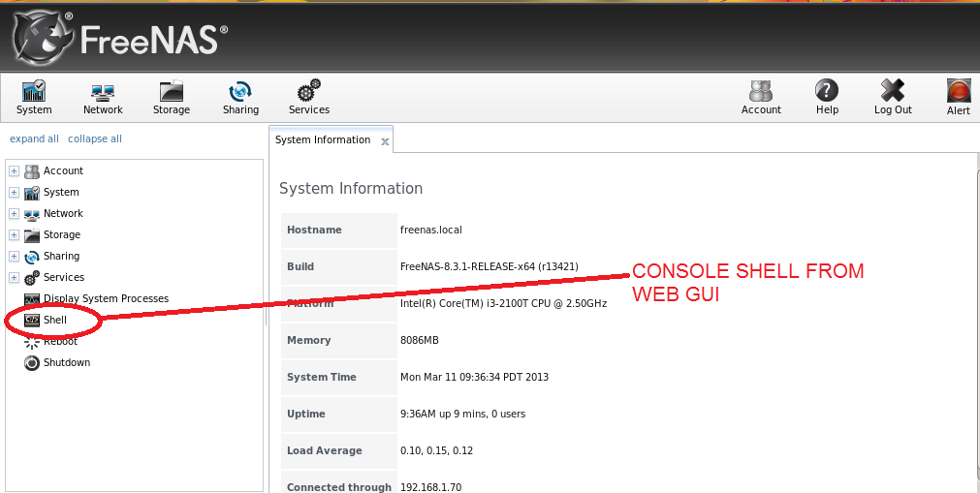Select the Network tree label
The image size is (980, 493).
(63, 213)
